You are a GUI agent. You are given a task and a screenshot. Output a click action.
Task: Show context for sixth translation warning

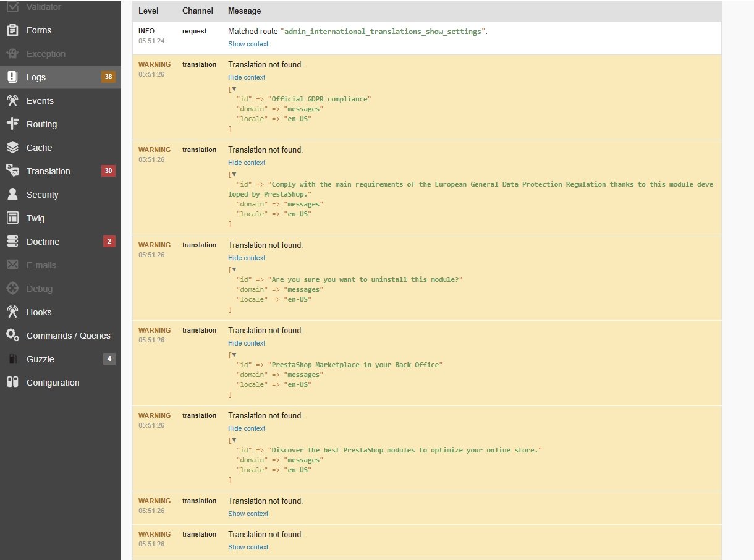click(248, 514)
